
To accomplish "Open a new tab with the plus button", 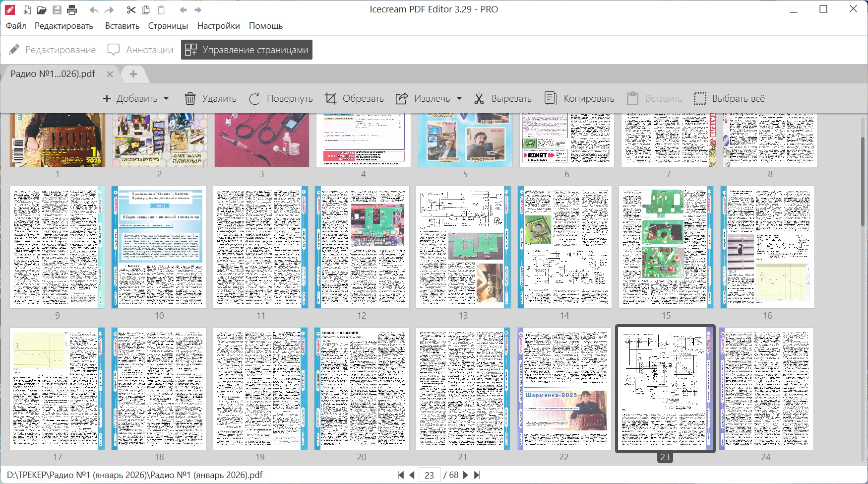I will pyautogui.click(x=133, y=74).
